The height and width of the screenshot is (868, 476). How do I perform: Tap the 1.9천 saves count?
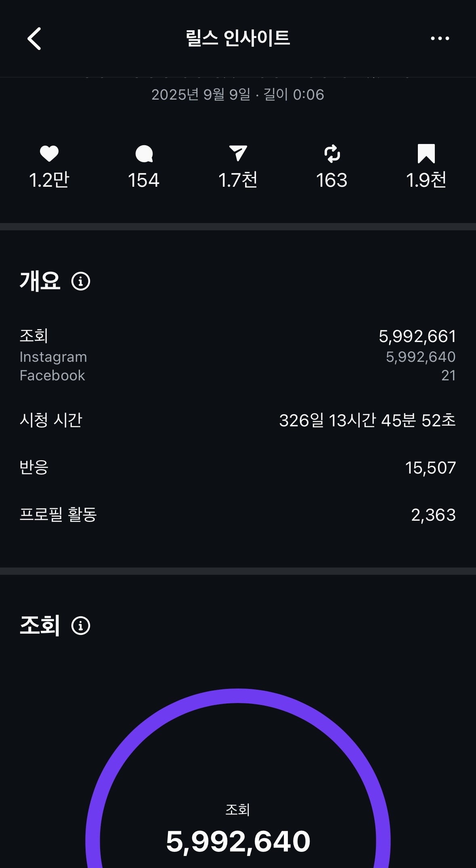[x=426, y=180]
